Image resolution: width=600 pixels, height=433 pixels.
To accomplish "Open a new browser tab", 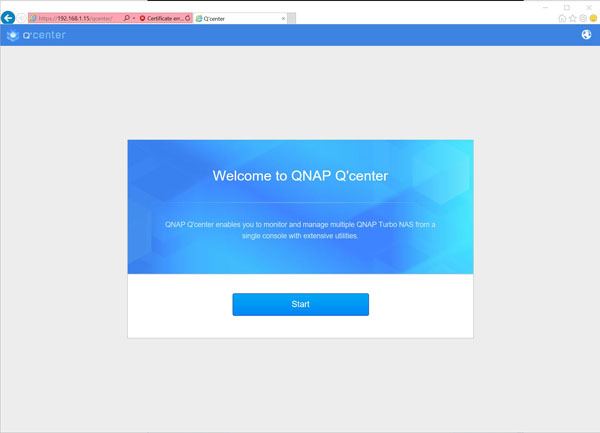I will (x=292, y=18).
